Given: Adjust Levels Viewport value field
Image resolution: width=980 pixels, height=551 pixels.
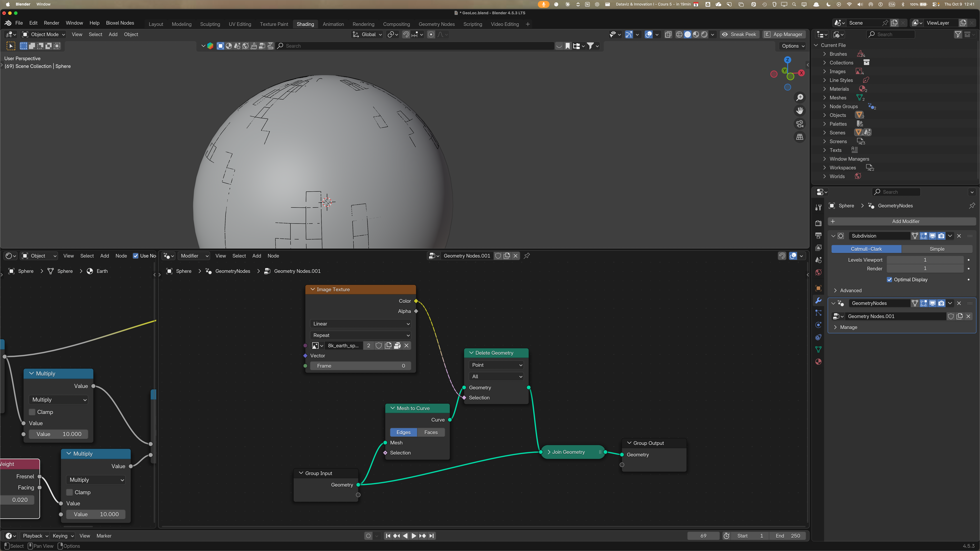Looking at the screenshot, I should [x=925, y=260].
